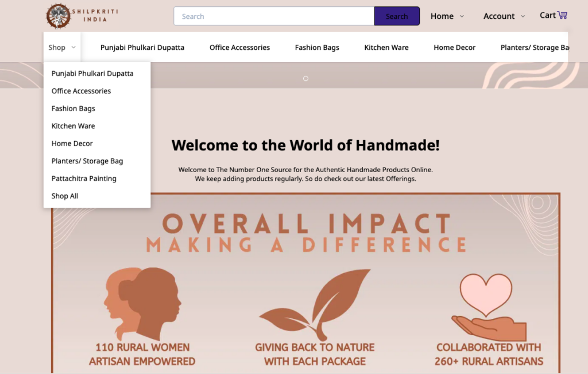Click the women artisan silhouette icon
Screen dimensions: 588x374
(x=142, y=304)
